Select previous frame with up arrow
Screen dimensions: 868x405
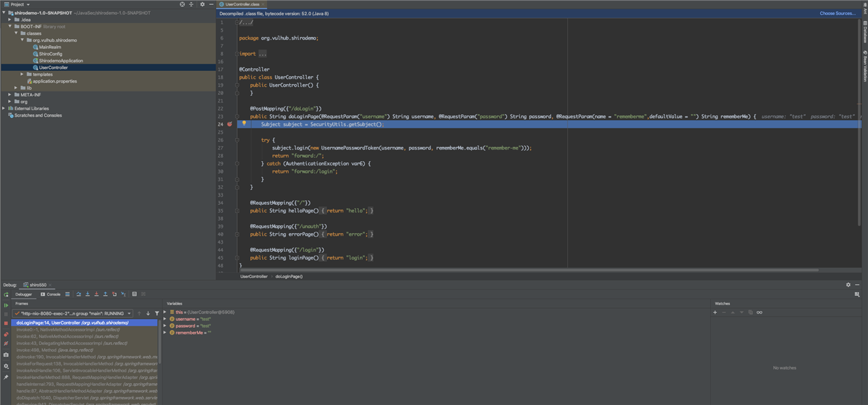click(139, 313)
